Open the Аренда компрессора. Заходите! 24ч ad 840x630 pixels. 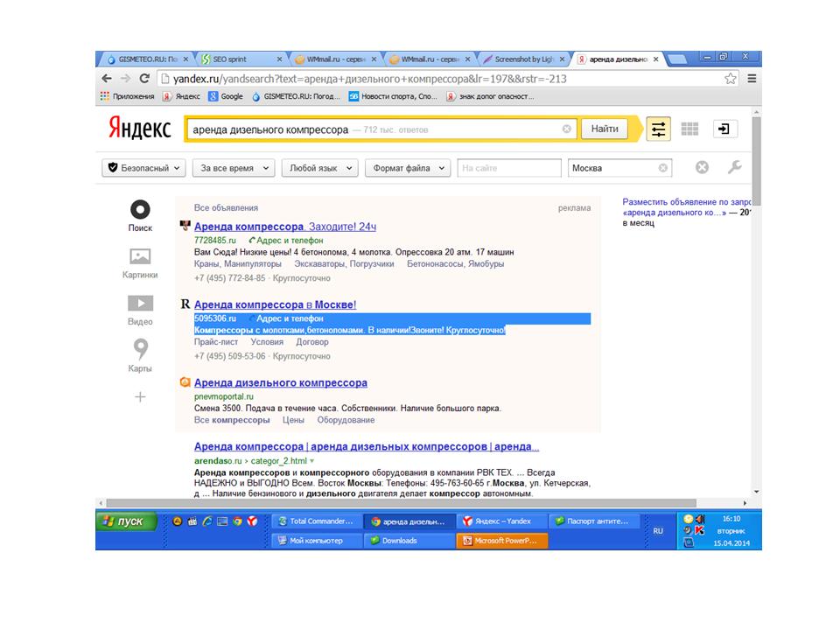click(x=285, y=227)
